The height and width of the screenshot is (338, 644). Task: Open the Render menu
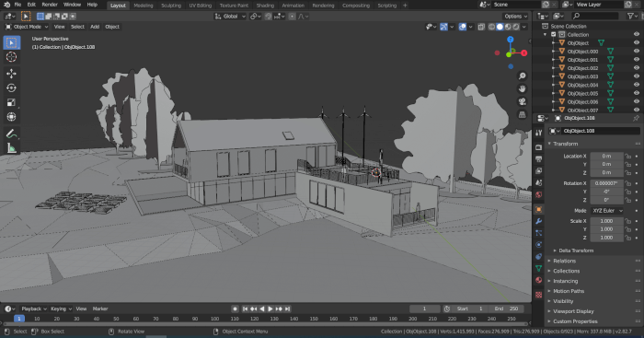(50, 5)
